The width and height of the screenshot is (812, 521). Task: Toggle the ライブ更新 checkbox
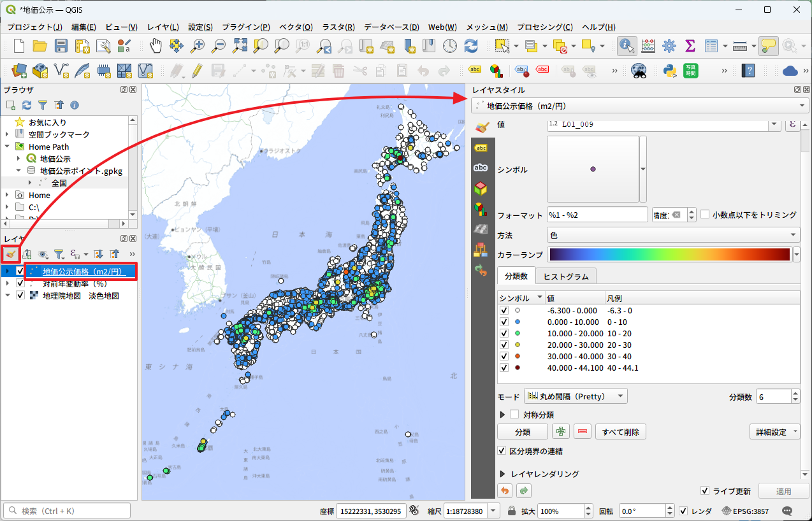[704, 491]
